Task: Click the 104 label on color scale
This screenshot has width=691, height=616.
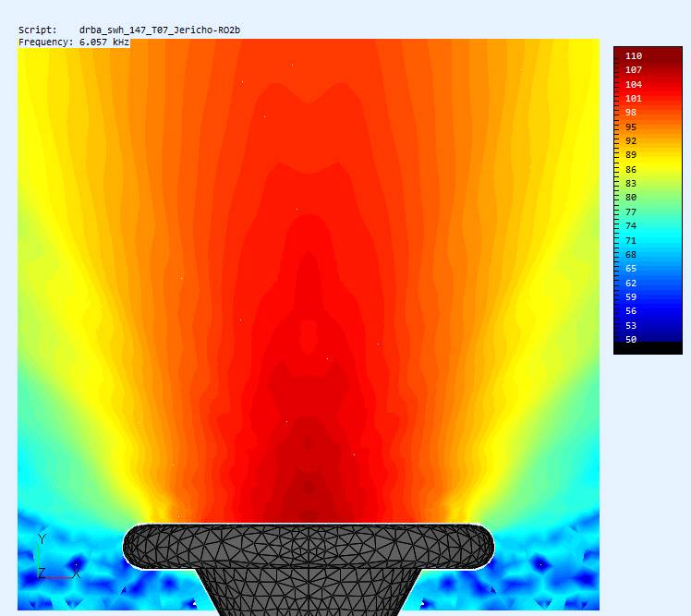Action: tap(634, 85)
